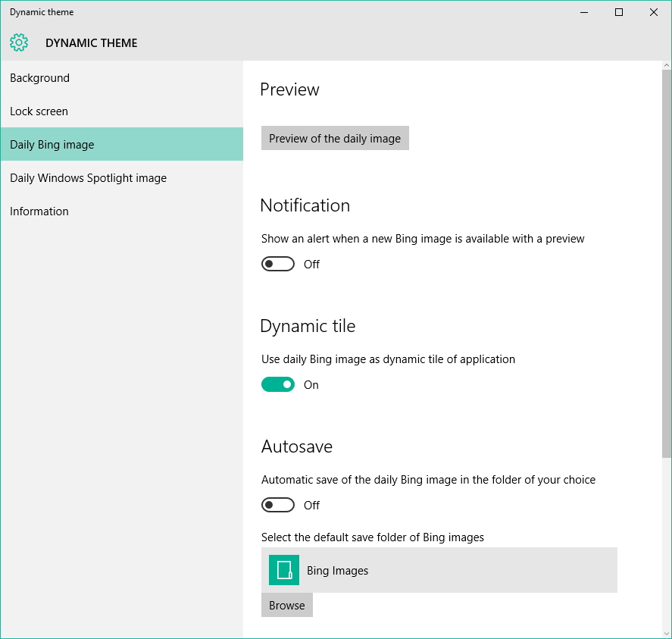Enable the Notification alert toggle
This screenshot has width=672, height=639.
click(278, 264)
